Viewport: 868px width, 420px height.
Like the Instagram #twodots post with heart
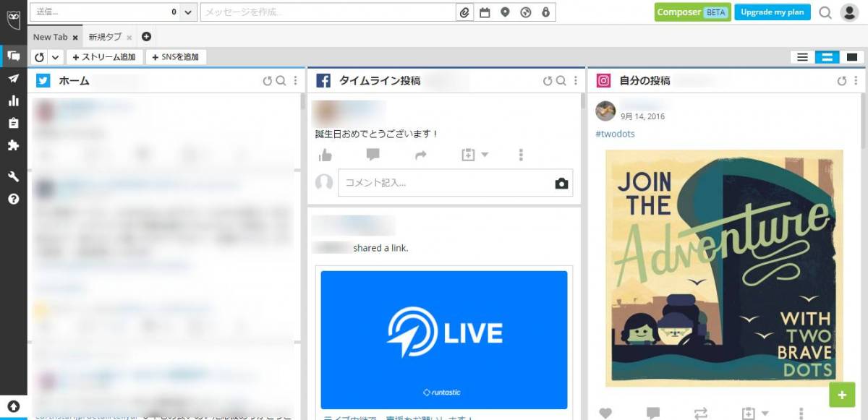[605, 413]
